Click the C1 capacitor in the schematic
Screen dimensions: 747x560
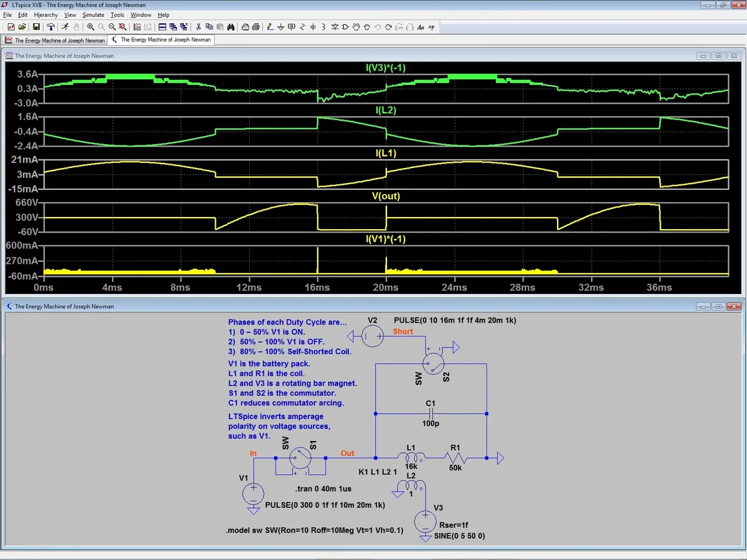430,413
